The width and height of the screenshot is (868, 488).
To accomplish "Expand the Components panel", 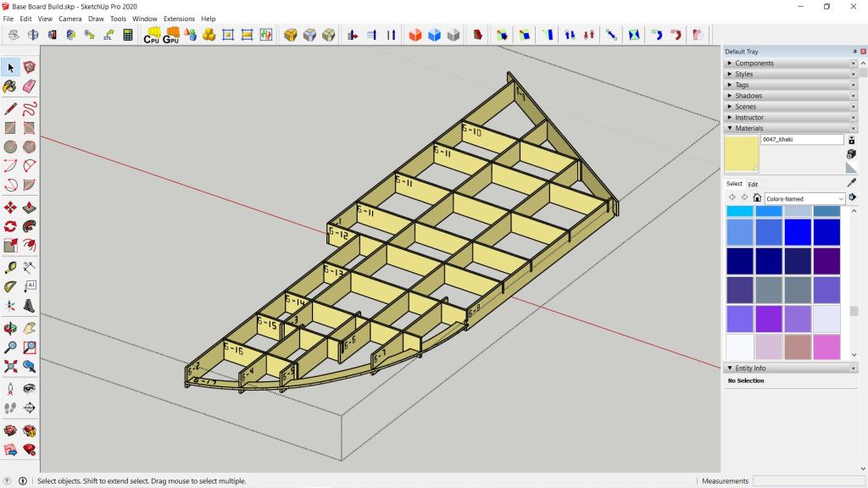I will click(x=754, y=63).
